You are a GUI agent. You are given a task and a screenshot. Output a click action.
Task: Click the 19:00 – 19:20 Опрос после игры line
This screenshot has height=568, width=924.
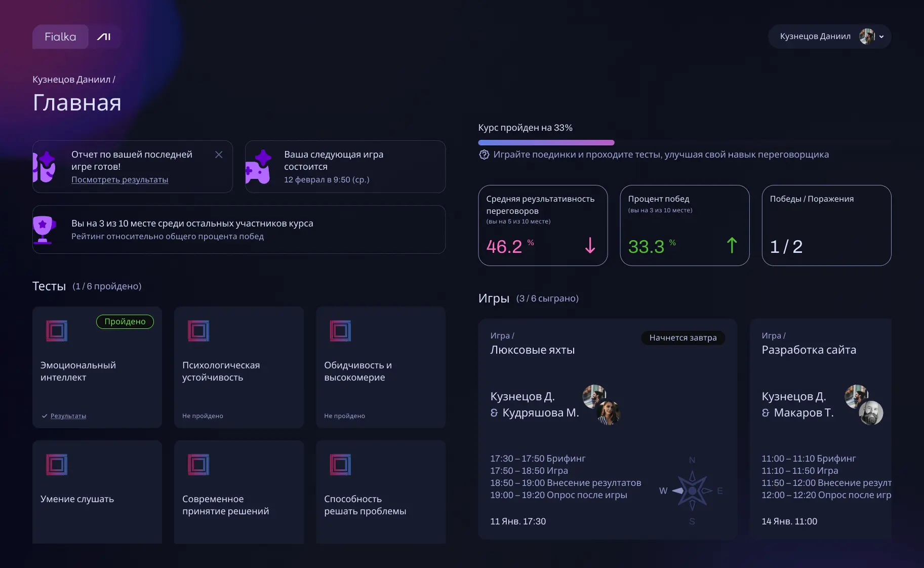(558, 495)
